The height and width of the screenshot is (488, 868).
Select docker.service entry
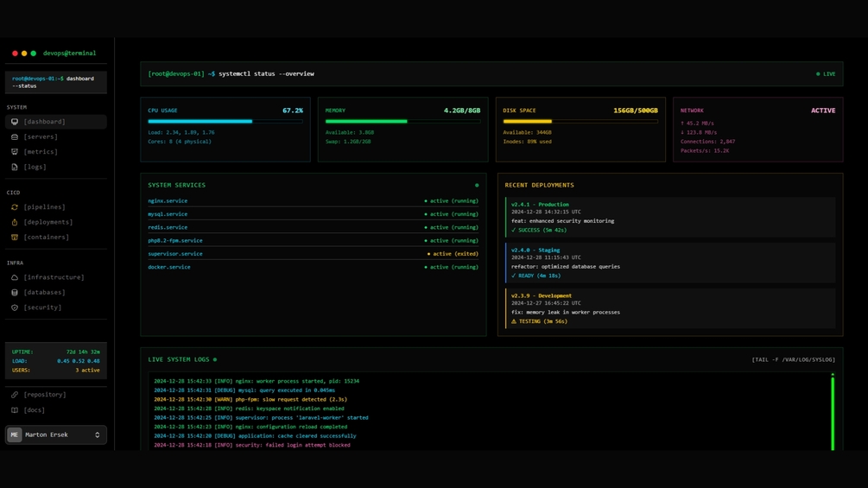click(x=168, y=267)
